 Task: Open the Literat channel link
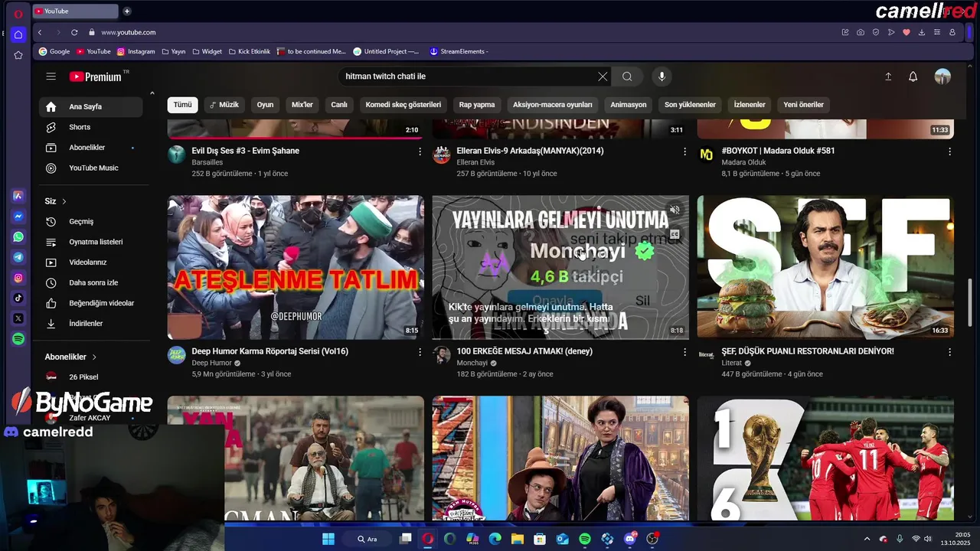tap(731, 363)
